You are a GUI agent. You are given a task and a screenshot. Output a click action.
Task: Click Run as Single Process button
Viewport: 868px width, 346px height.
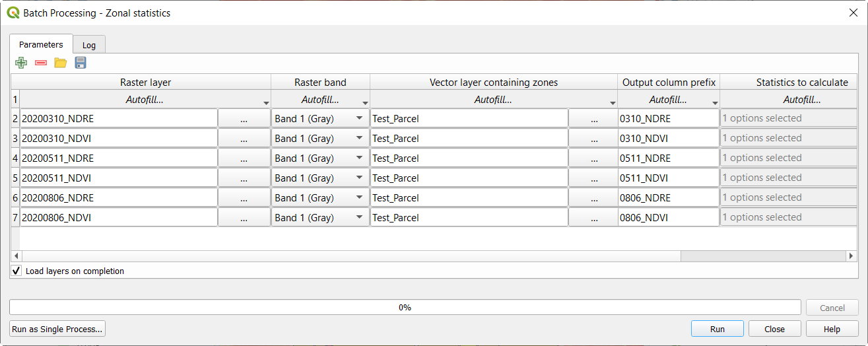[x=58, y=329]
